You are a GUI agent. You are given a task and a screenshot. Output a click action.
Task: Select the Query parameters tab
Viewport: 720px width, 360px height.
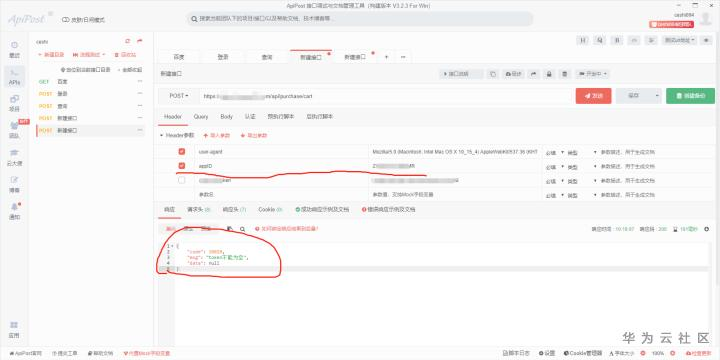click(201, 117)
